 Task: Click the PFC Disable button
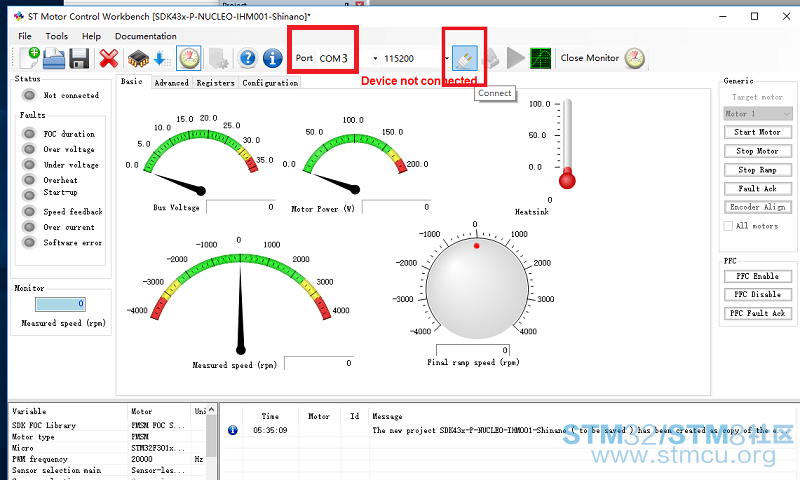click(x=758, y=294)
